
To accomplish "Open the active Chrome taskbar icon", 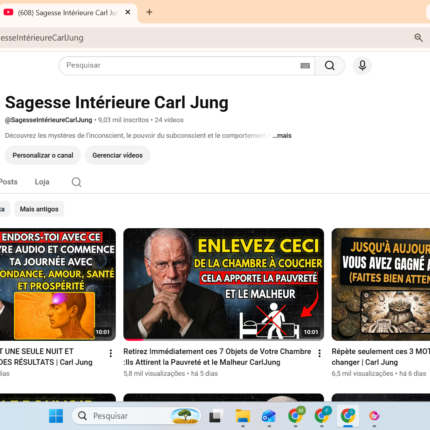I will pos(348,416).
